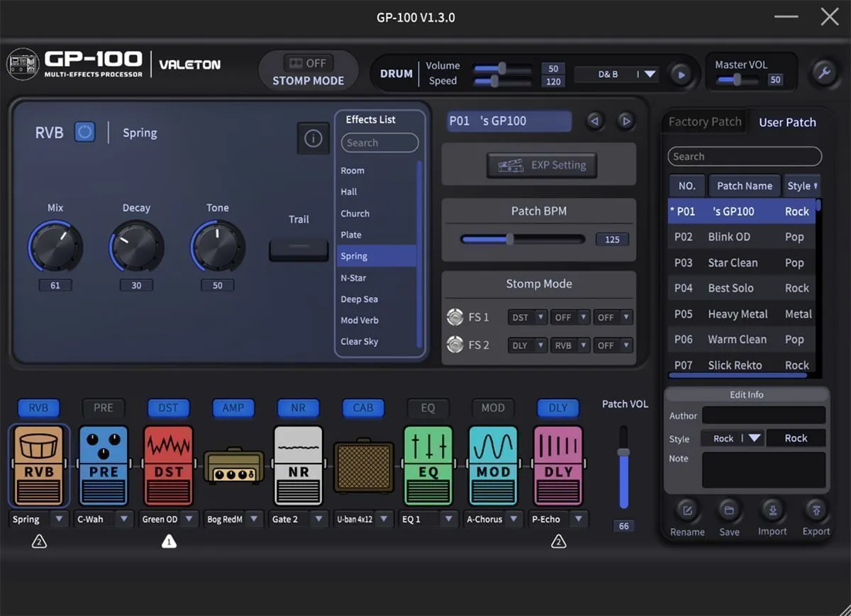851x616 pixels.
Task: Open the U-ban 4x12 cabinet dropdown
Action: pyautogui.click(x=363, y=519)
